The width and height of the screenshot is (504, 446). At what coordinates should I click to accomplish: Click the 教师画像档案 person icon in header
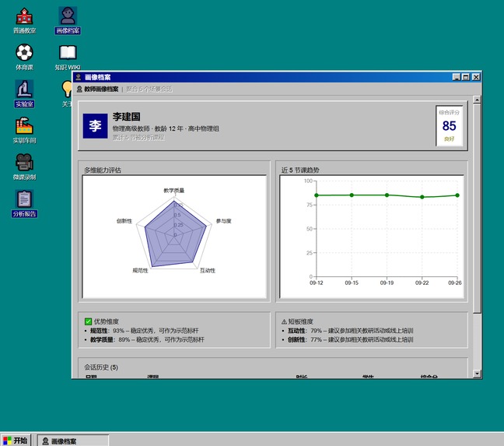pyautogui.click(x=79, y=89)
